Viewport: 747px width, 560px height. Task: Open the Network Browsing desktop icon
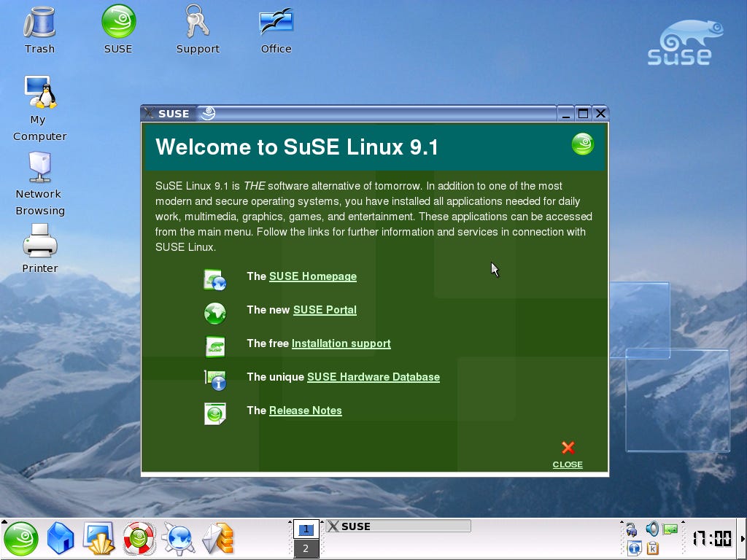pos(40,183)
